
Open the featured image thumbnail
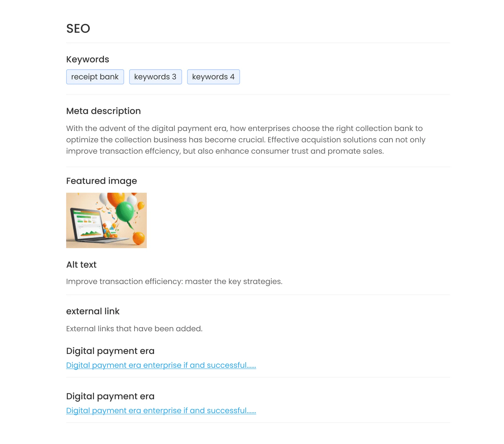pos(106,220)
